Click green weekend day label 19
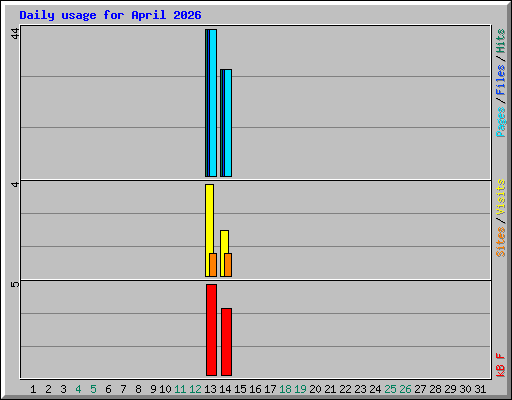This screenshot has width=512, height=400. pyautogui.click(x=300, y=389)
